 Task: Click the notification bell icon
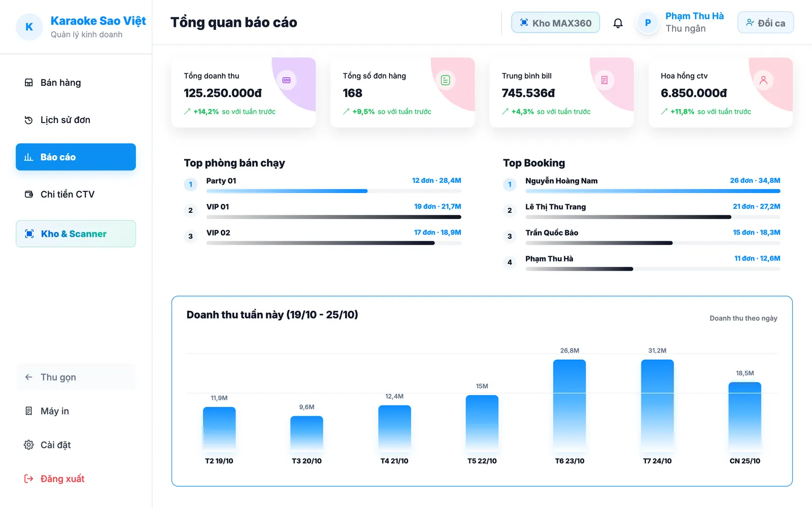[618, 23]
